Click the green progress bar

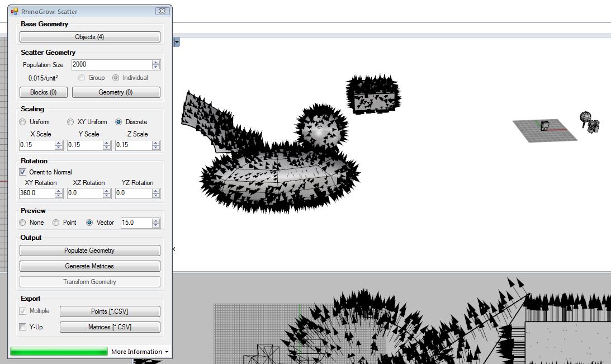pyautogui.click(x=59, y=352)
